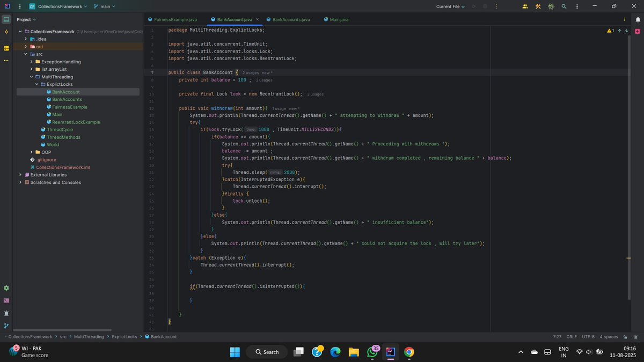Click the '2 usages' hint on BankAccount class

251,72
